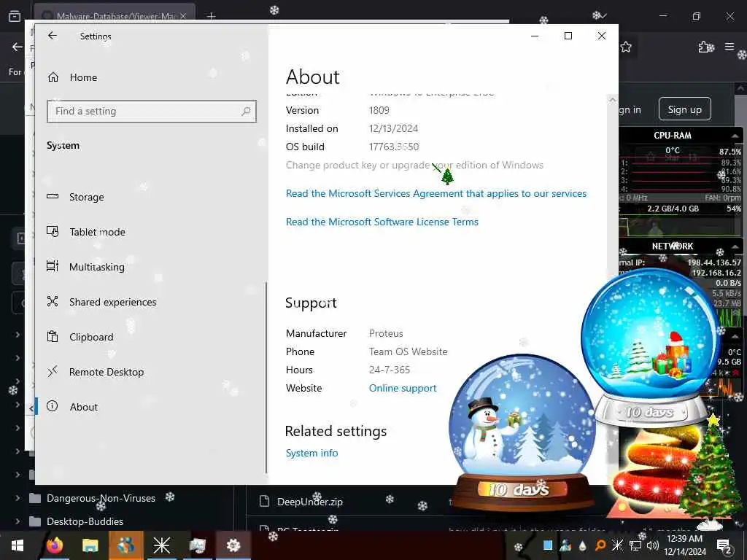The image size is (747, 560).
Task: Switch to Firefox on the taskbar
Action: click(54, 545)
